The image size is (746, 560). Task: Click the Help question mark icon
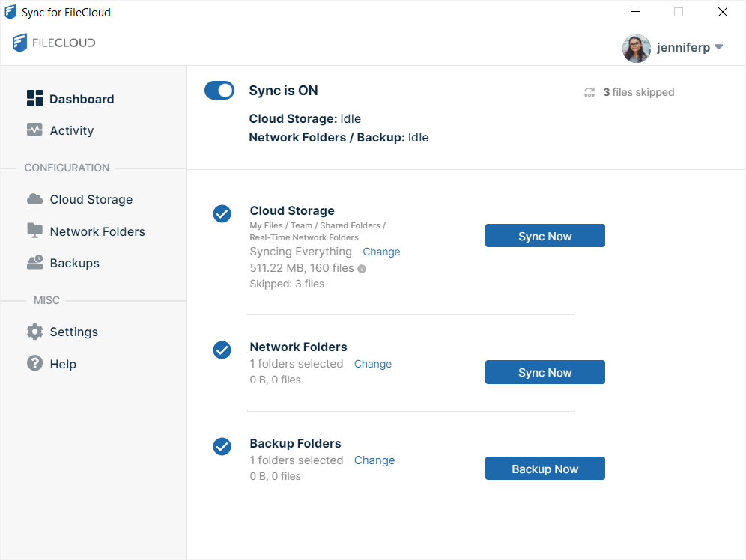pyautogui.click(x=34, y=363)
